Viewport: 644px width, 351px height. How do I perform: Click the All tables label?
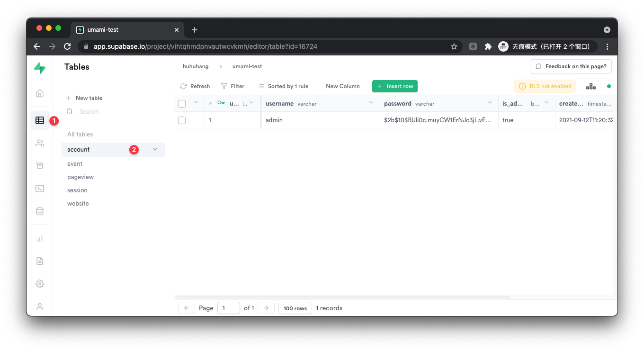[x=80, y=135]
